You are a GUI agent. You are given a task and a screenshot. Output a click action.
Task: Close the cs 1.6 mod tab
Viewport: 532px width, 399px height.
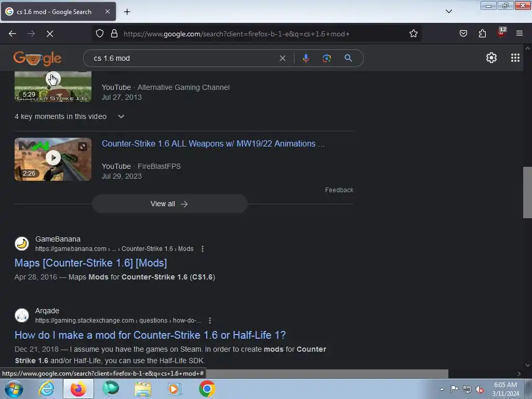[107, 11]
